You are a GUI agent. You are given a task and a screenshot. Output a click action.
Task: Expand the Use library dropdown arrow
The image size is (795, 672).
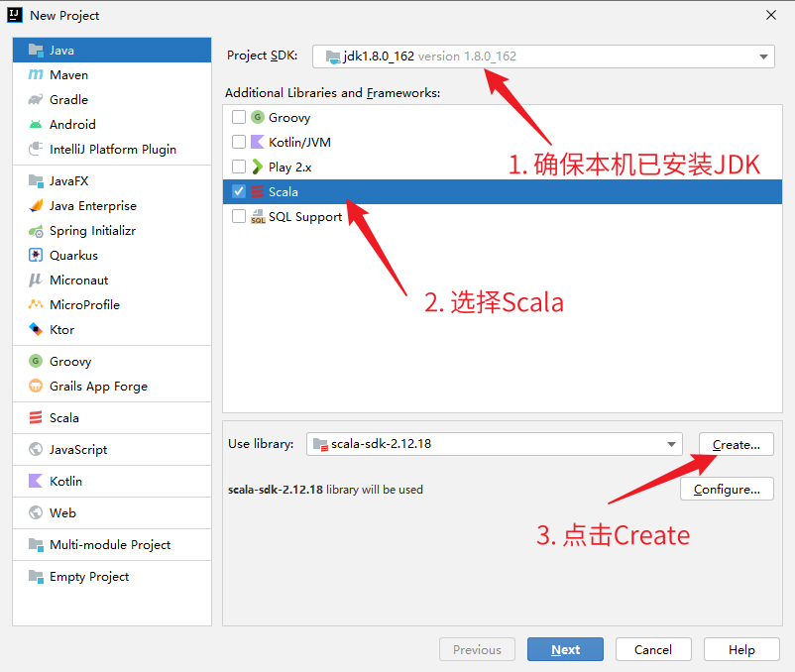[x=672, y=444]
